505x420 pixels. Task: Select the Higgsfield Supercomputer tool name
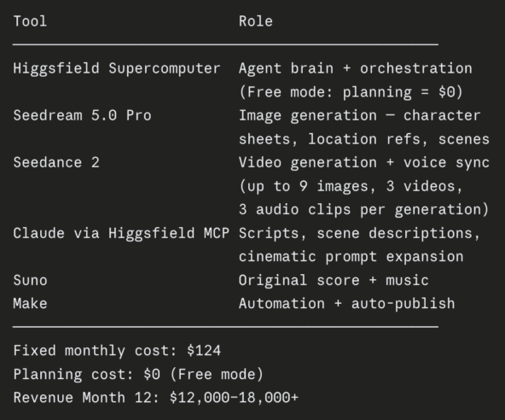coord(117,68)
